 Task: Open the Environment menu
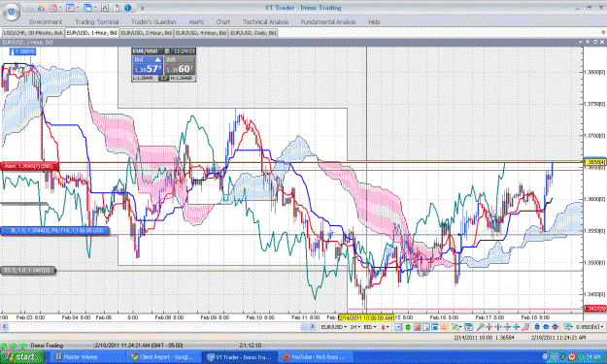(x=46, y=22)
